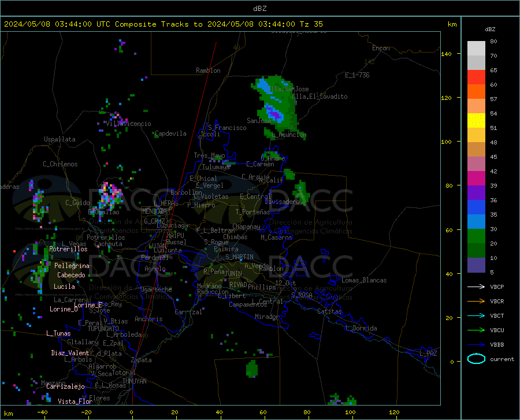Image resolution: width=520 pixels, height=420 pixels.
Task: Click the L_PAZ map label
Action: (428, 354)
